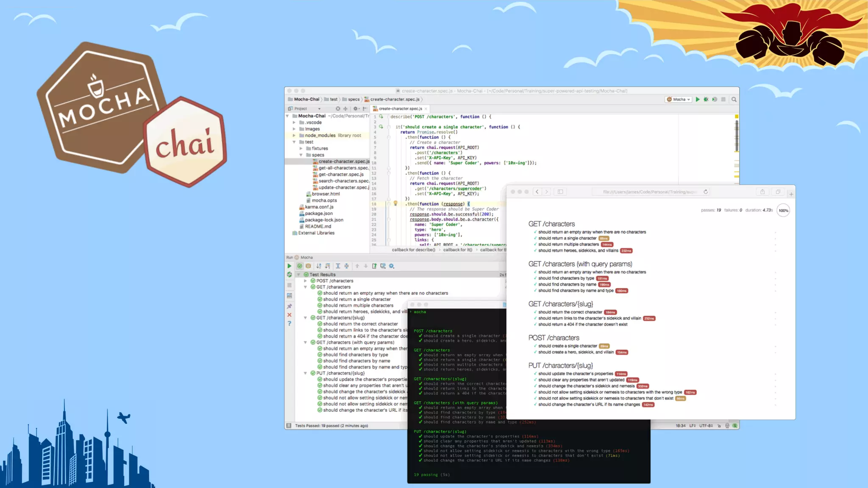Viewport: 868px width, 488px height.
Task: Click the green Run button in main toolbar
Action: click(x=697, y=100)
